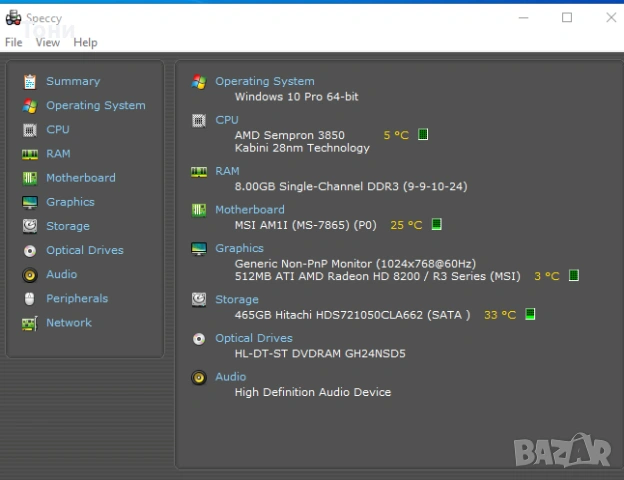Click the Audio speaker icon in summary pane
624x480 pixels.
click(199, 377)
